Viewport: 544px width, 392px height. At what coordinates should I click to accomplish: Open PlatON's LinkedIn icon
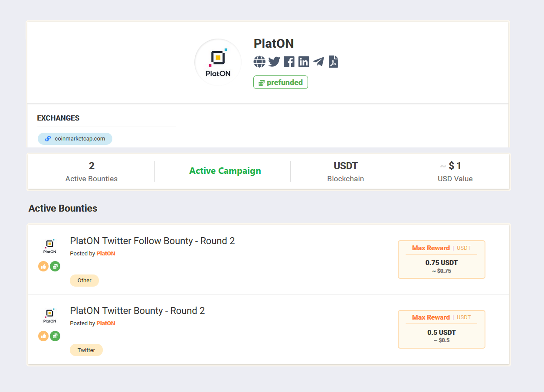pos(304,62)
